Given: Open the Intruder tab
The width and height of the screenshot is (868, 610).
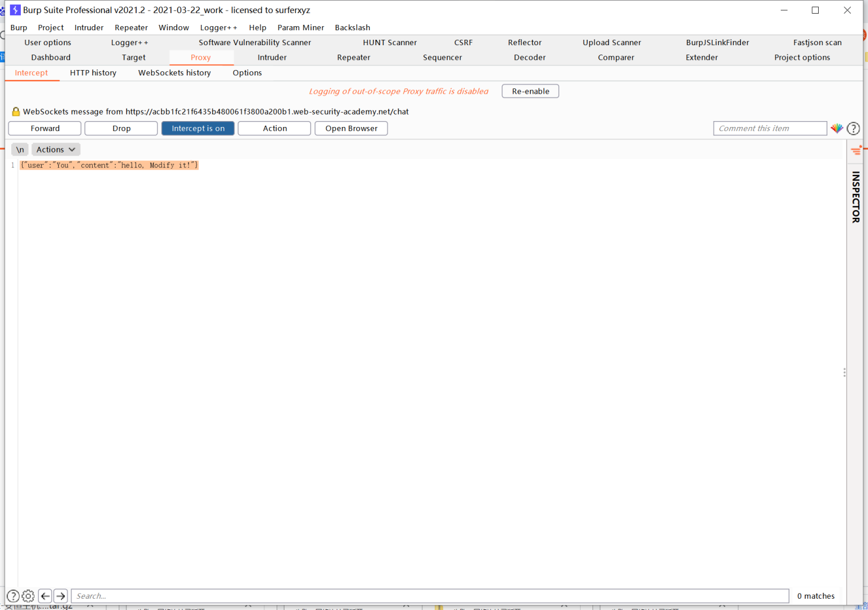Looking at the screenshot, I should (x=272, y=58).
